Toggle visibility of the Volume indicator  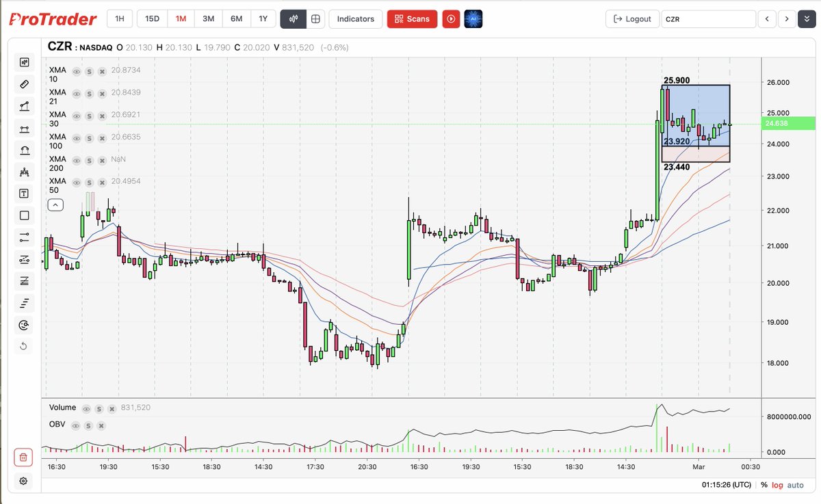click(x=86, y=408)
